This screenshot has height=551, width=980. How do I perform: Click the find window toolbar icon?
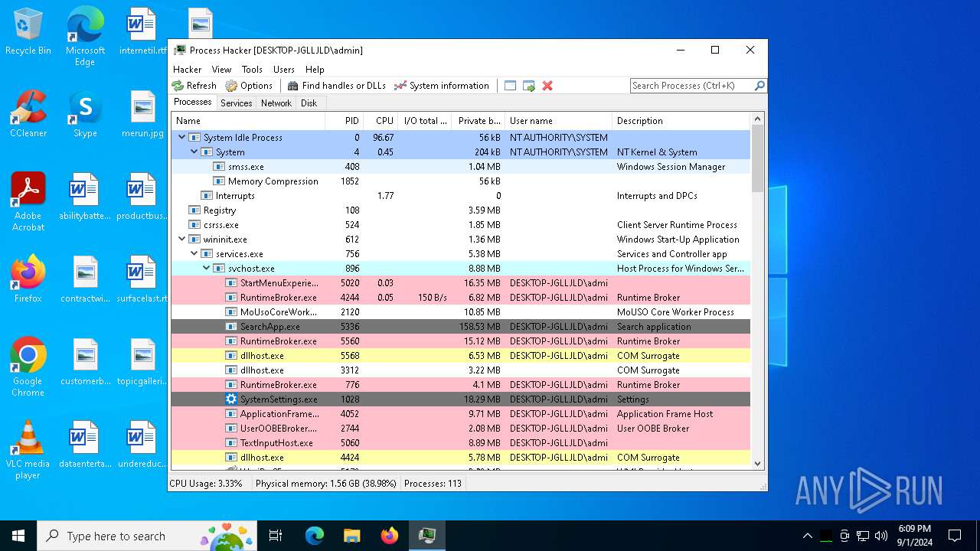coord(510,86)
